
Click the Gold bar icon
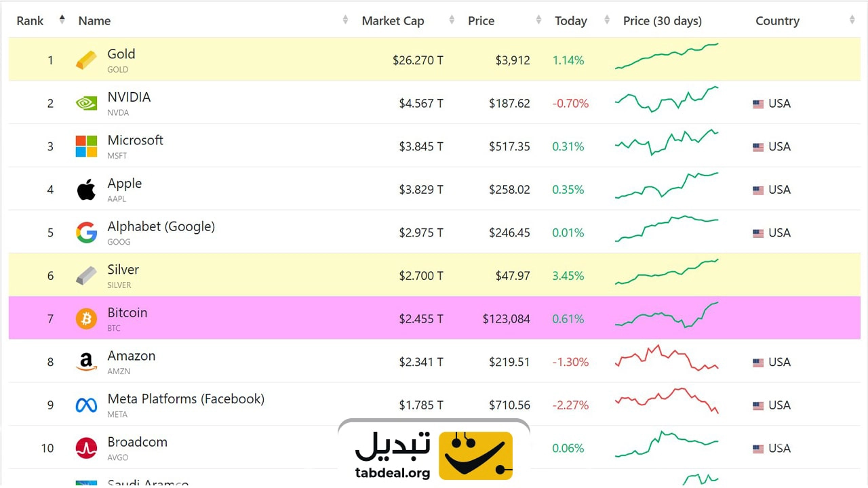coord(86,60)
